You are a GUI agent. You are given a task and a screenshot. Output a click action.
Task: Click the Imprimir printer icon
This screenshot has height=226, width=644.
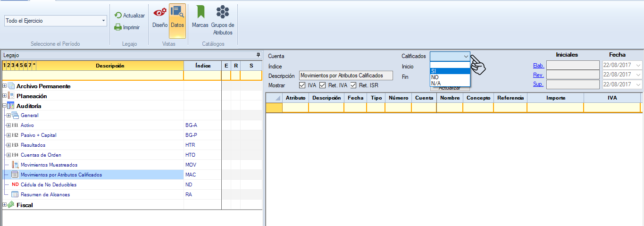[x=118, y=27]
